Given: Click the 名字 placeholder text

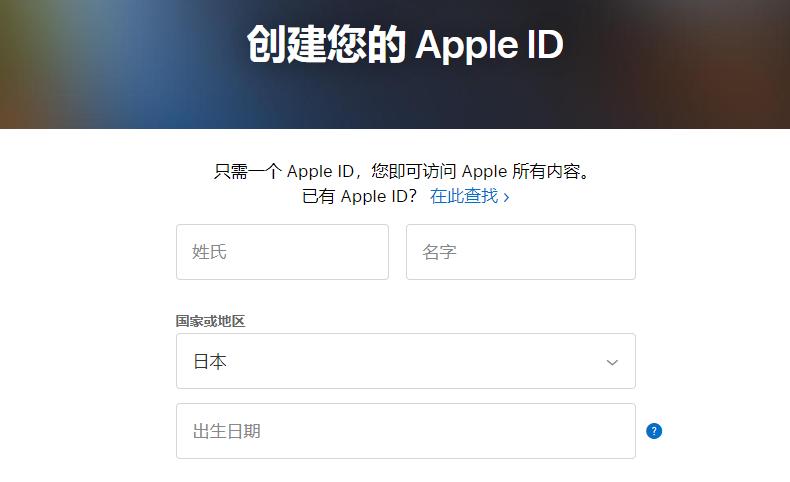Looking at the screenshot, I should click(439, 252).
